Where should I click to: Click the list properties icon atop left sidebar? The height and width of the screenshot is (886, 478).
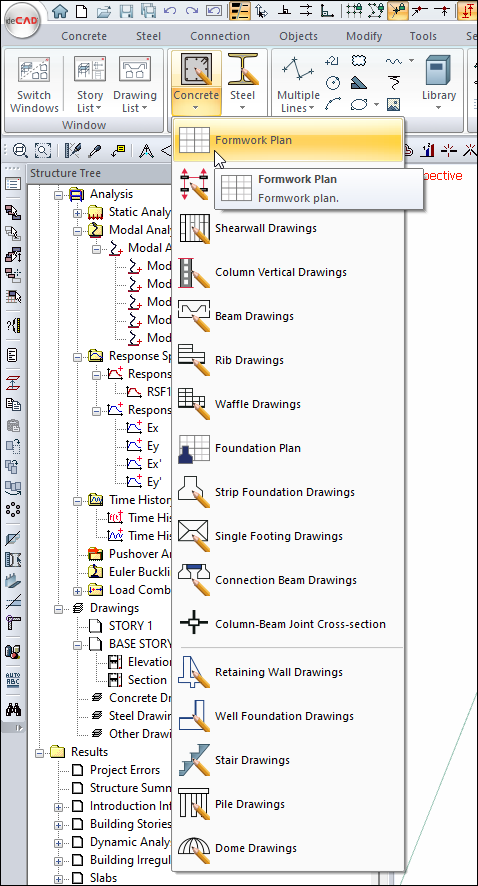(x=13, y=184)
